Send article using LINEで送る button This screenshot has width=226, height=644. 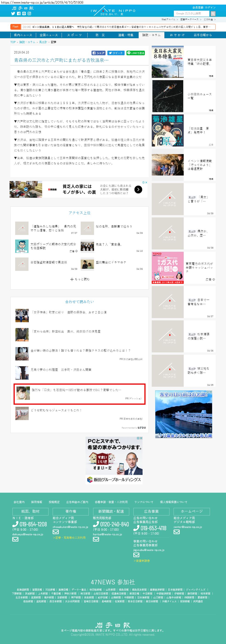[x=135, y=53]
